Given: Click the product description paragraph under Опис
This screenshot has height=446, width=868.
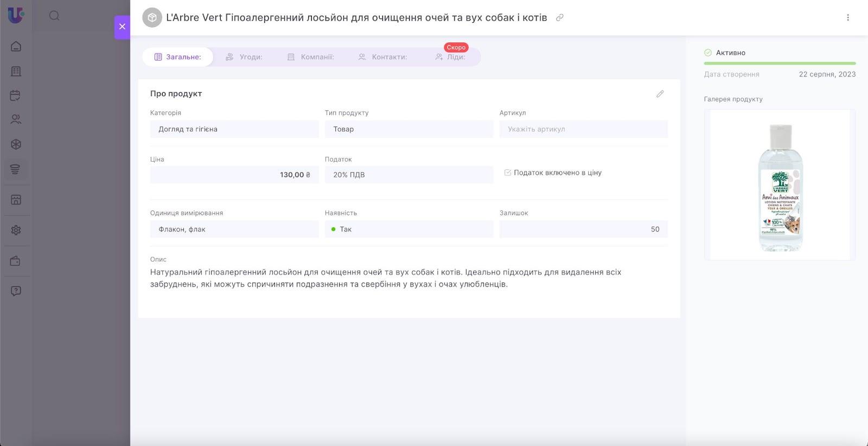Looking at the screenshot, I should [386, 278].
